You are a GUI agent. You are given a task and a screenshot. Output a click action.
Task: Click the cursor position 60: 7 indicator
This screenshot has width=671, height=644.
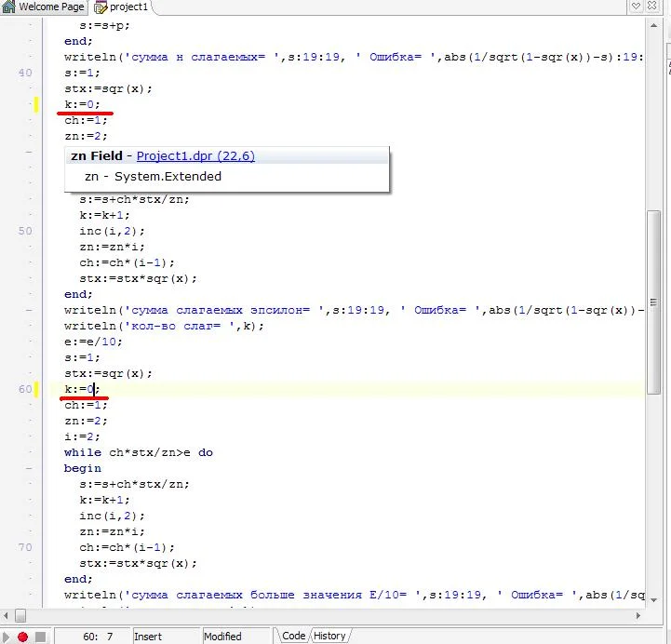(91, 637)
